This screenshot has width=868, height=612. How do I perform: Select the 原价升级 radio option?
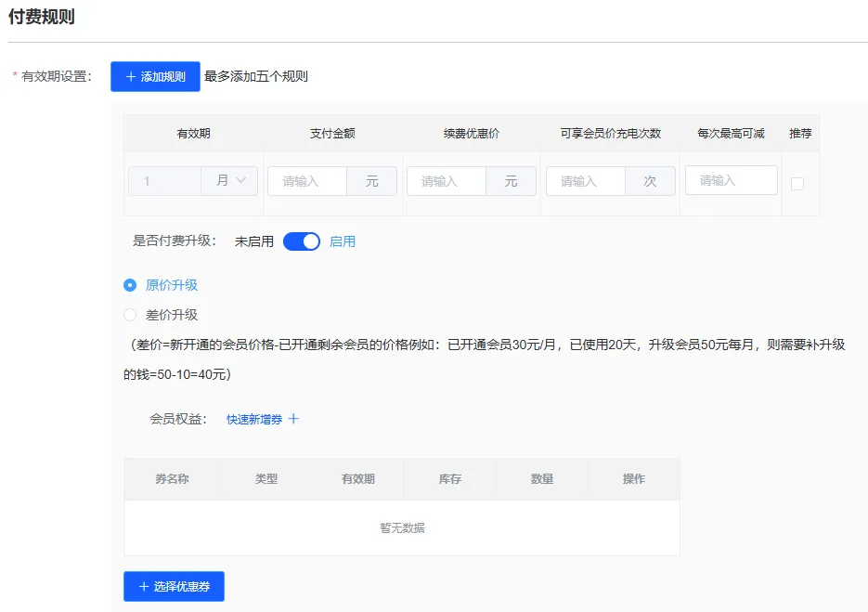point(130,285)
